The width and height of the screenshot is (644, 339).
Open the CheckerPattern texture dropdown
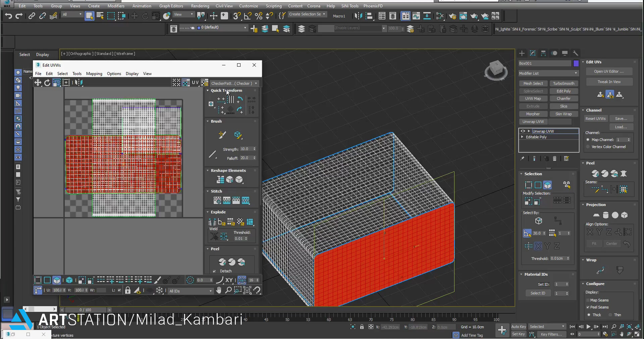point(234,83)
